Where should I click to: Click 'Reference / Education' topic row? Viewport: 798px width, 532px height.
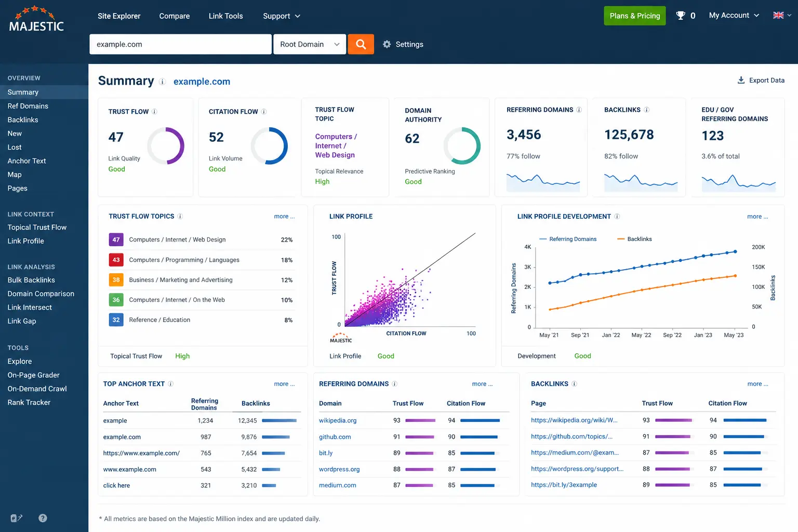(202, 320)
